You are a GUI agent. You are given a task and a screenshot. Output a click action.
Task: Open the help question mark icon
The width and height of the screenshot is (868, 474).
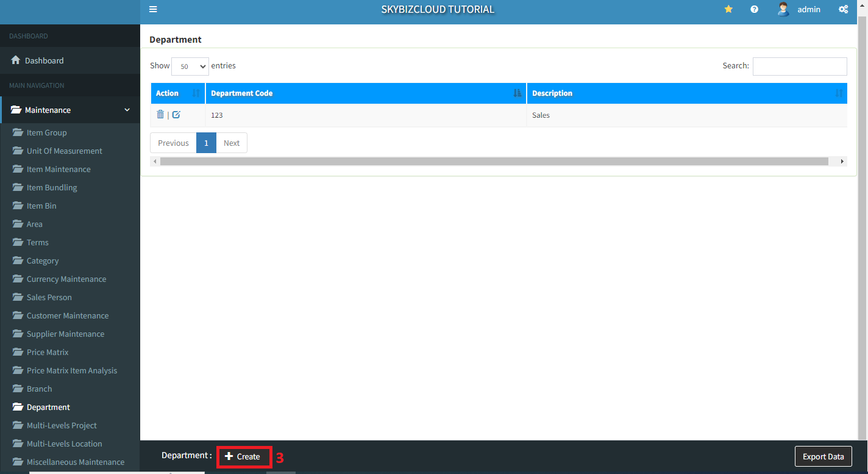point(755,9)
